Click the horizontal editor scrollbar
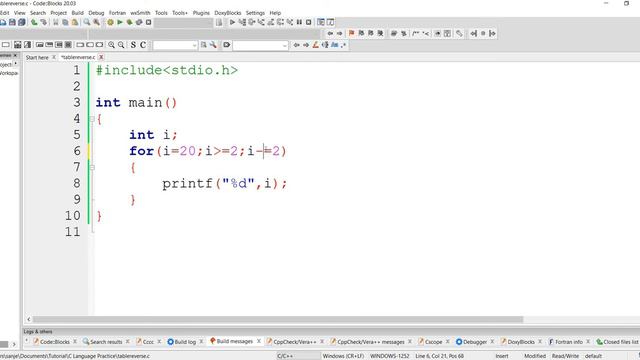The width and height of the screenshot is (640, 360). (278, 319)
